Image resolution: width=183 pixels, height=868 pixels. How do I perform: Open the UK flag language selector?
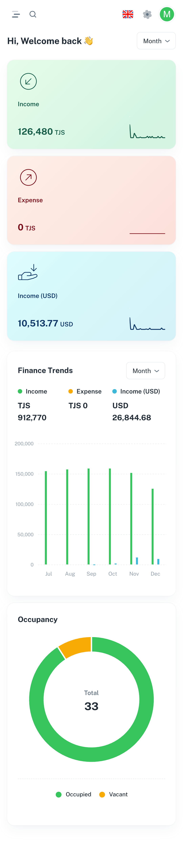click(x=128, y=14)
